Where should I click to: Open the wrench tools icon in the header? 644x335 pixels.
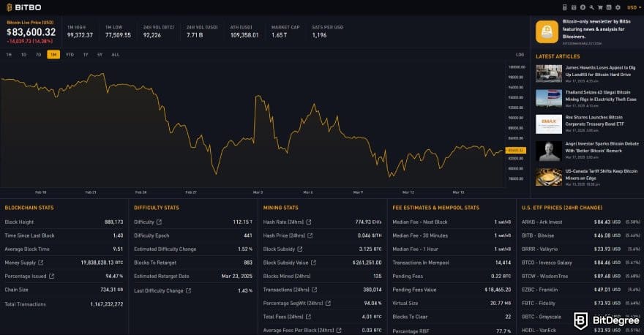tap(591, 7)
